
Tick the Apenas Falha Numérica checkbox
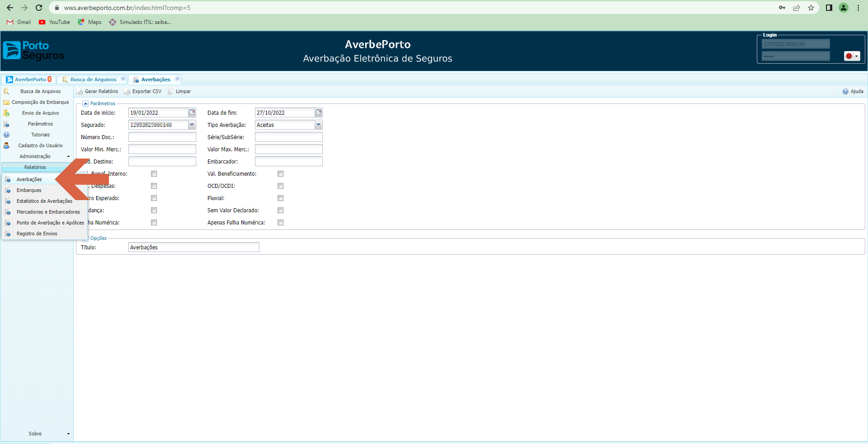tap(280, 223)
